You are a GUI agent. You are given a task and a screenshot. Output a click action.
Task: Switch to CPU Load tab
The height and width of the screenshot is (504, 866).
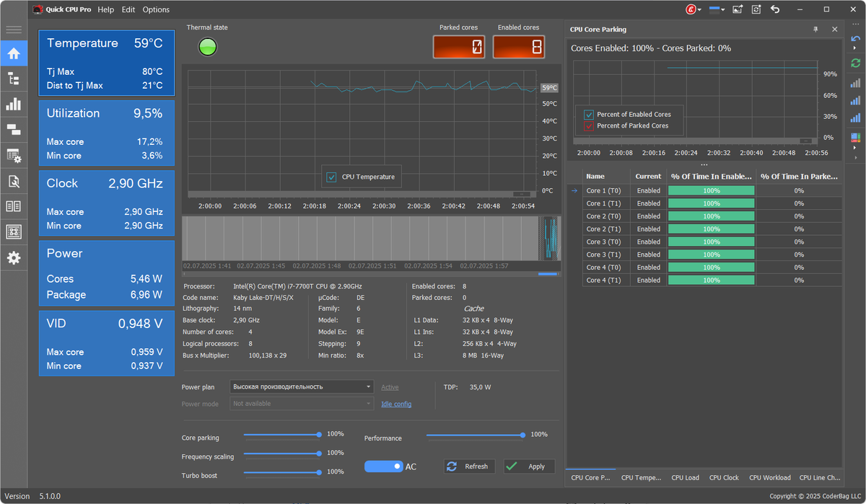coord(685,477)
